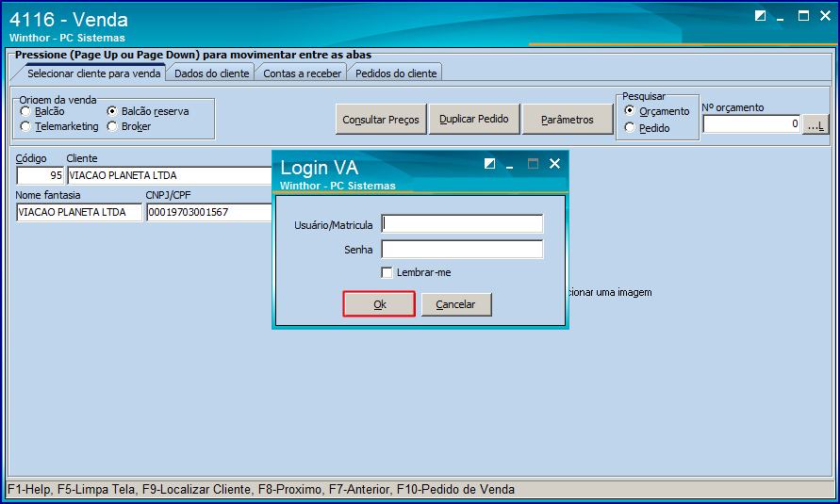Click the Código field showing 95
The width and height of the screenshot is (840, 504).
pos(41,175)
